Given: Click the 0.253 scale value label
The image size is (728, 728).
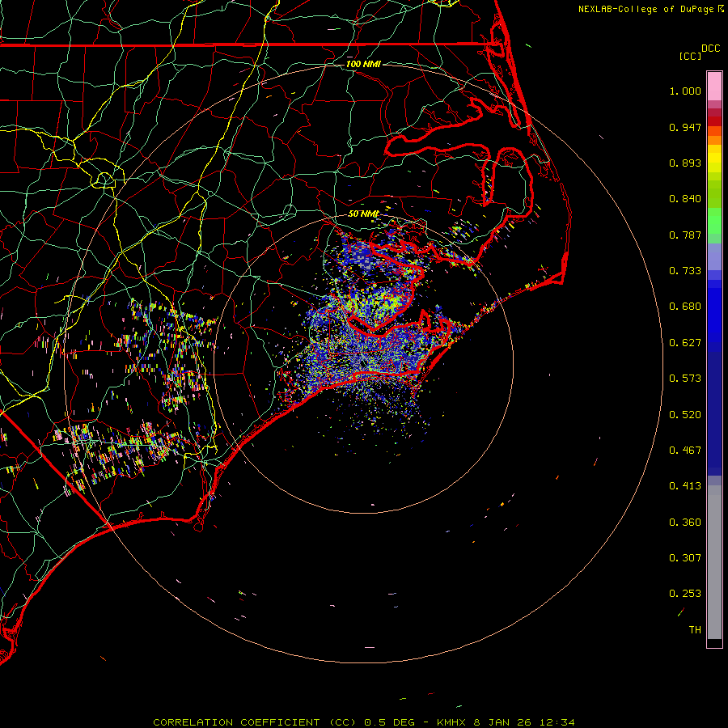Looking at the screenshot, I should (x=685, y=594).
